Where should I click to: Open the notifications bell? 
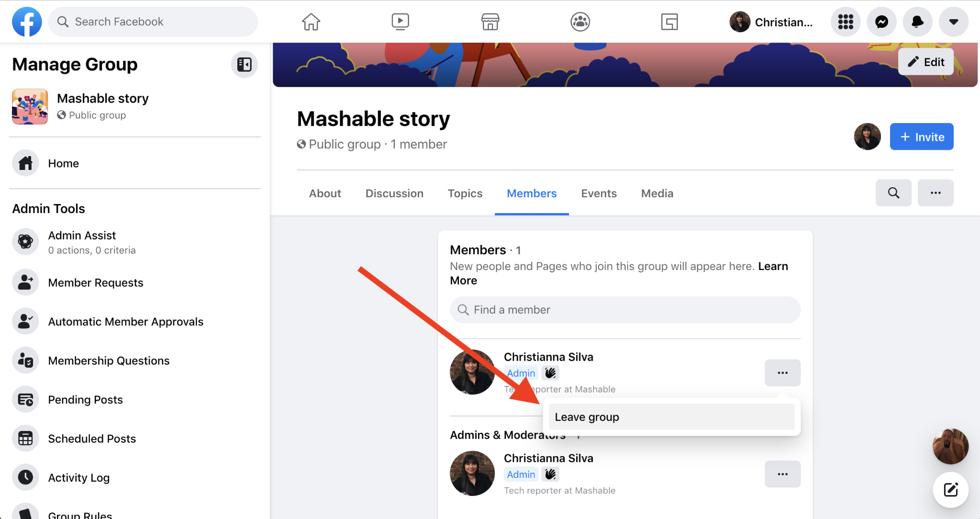(917, 22)
